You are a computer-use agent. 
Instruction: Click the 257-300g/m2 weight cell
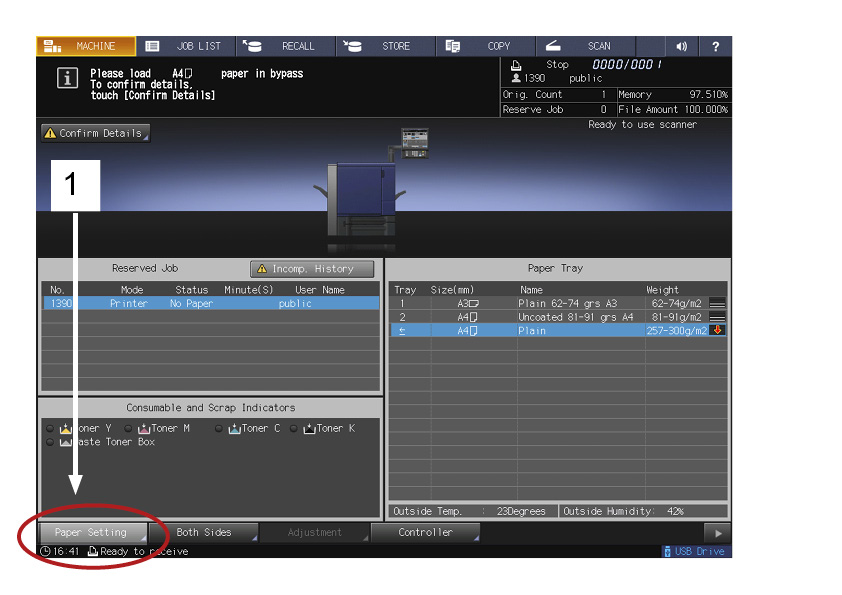point(677,331)
